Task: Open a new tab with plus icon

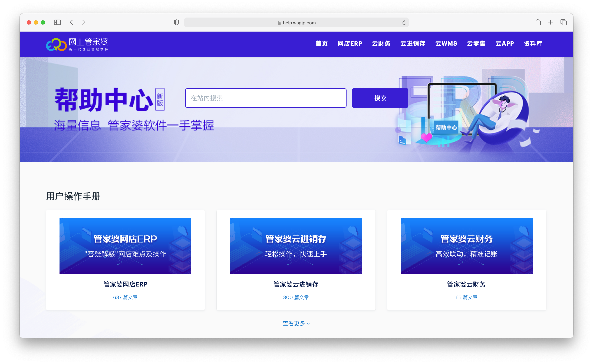Action: (x=550, y=22)
